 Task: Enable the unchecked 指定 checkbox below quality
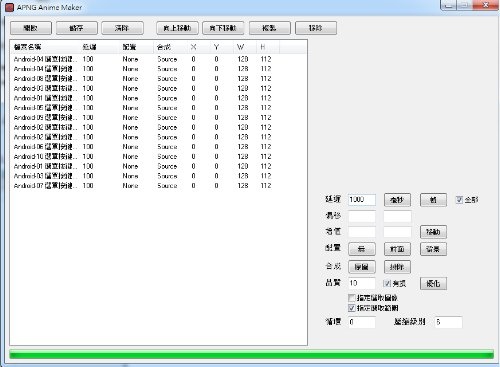tap(352, 298)
